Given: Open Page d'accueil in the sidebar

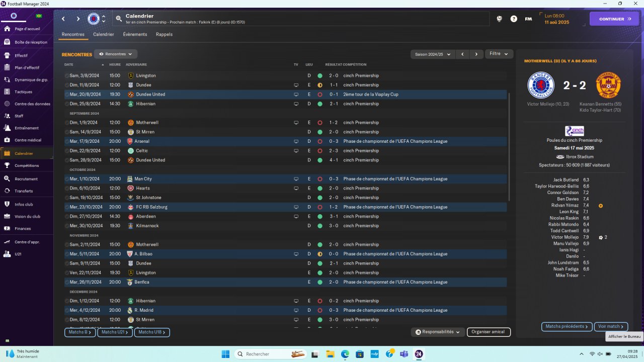Looking at the screenshot, I should (x=27, y=29).
